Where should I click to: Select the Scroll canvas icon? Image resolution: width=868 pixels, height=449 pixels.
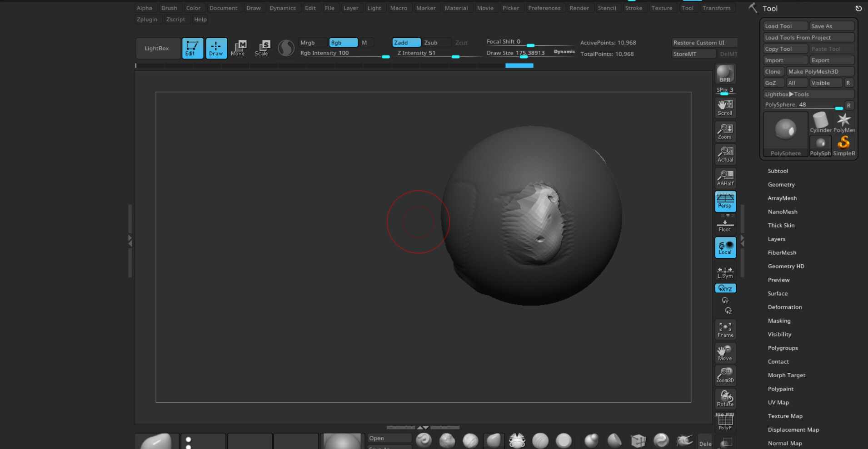click(x=725, y=108)
